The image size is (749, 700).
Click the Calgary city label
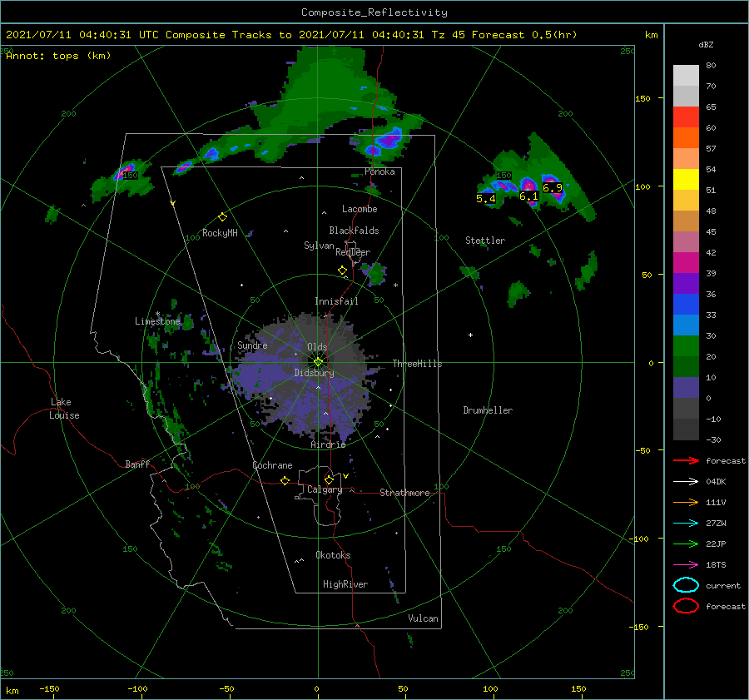click(325, 489)
